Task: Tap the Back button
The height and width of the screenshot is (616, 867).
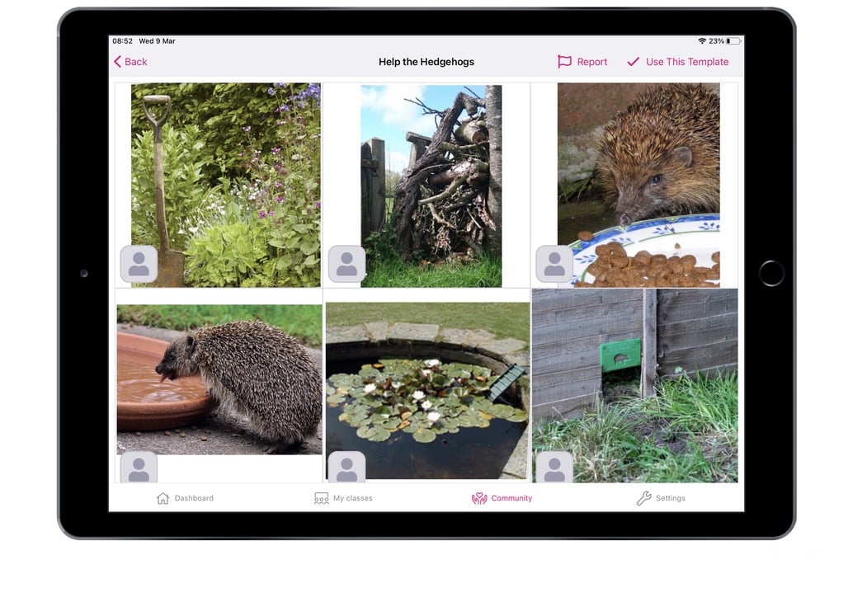Action: coord(130,61)
